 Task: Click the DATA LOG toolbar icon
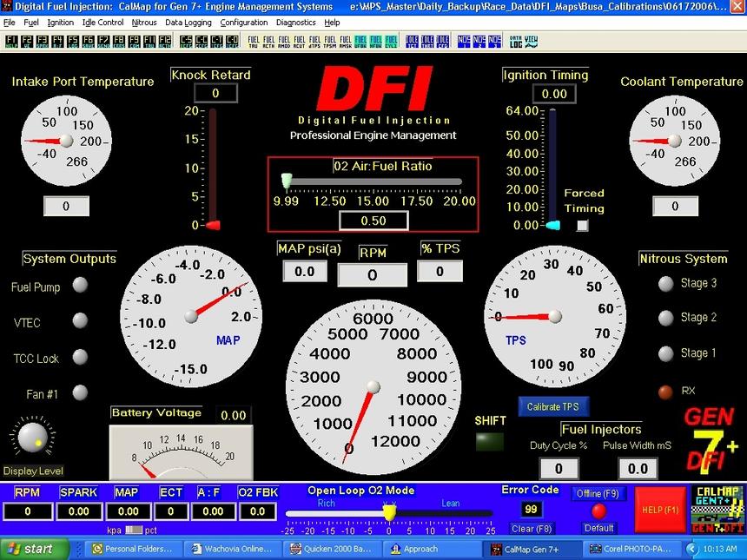pos(516,41)
